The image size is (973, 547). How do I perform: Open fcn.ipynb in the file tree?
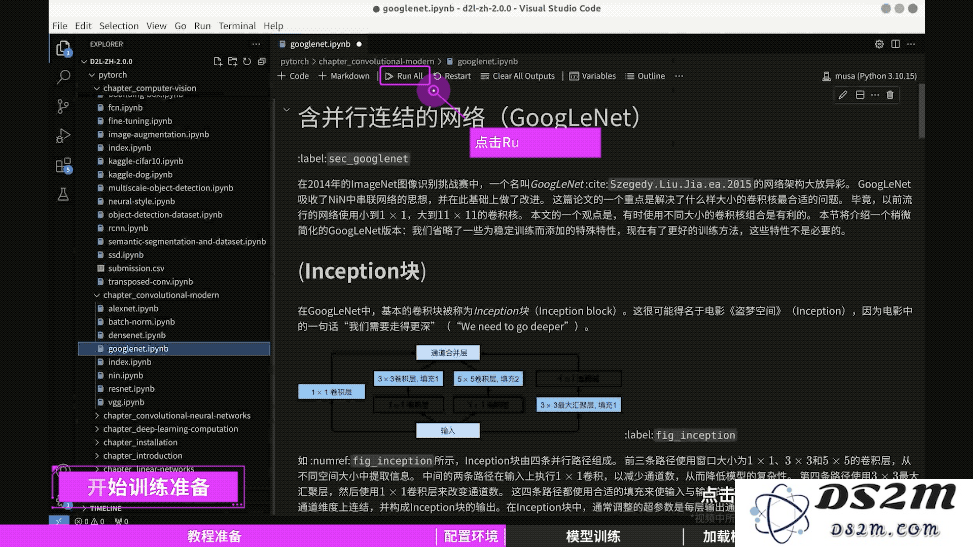tap(125, 107)
